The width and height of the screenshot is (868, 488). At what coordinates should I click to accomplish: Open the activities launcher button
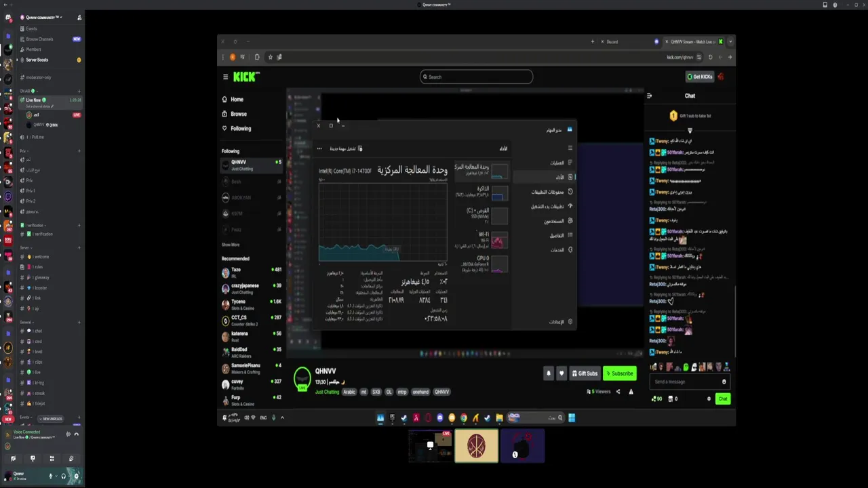pos(52,459)
